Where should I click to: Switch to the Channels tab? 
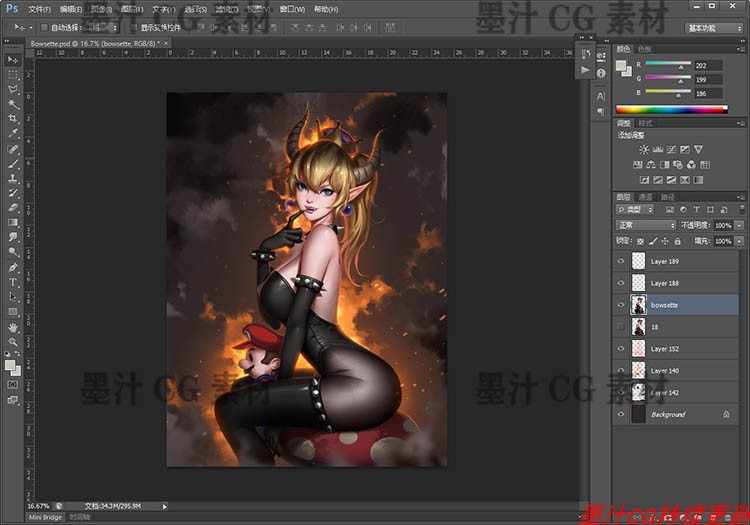[x=645, y=197]
